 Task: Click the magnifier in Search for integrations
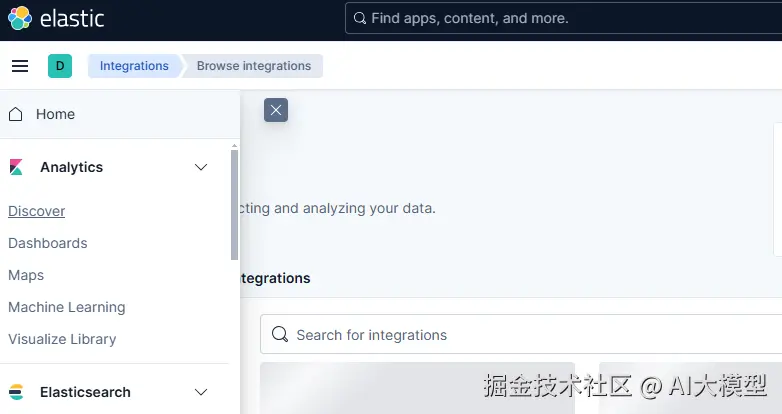[280, 335]
